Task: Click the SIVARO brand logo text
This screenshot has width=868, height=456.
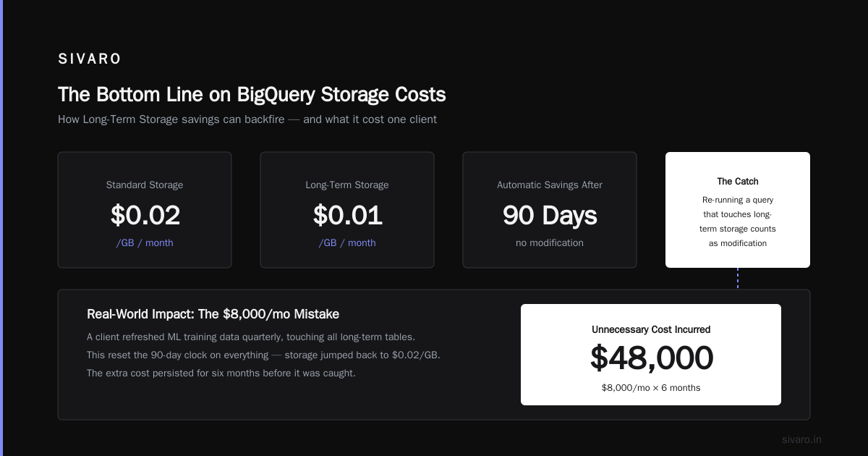Action: point(90,59)
